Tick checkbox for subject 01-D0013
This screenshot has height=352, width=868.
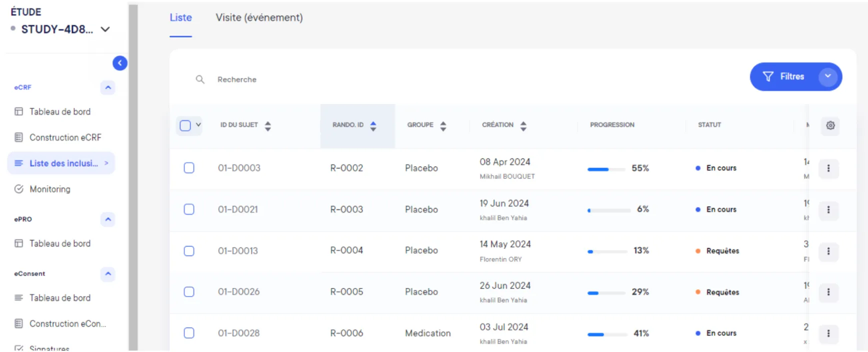pos(189,251)
